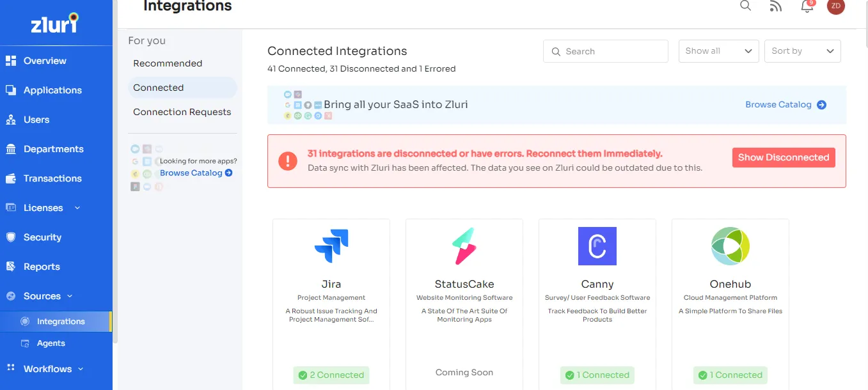The height and width of the screenshot is (390, 868).
Task: Go to Transactions in sidebar
Action: tap(52, 178)
